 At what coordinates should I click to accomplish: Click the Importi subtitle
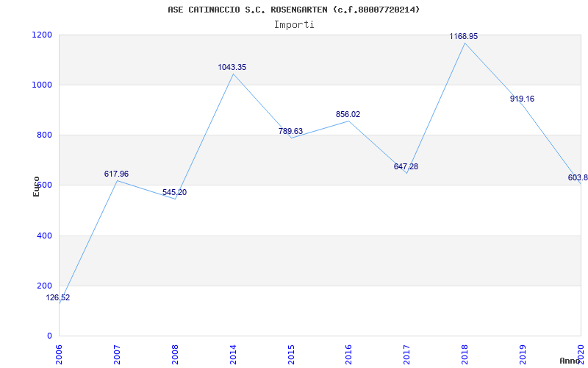tap(293, 25)
